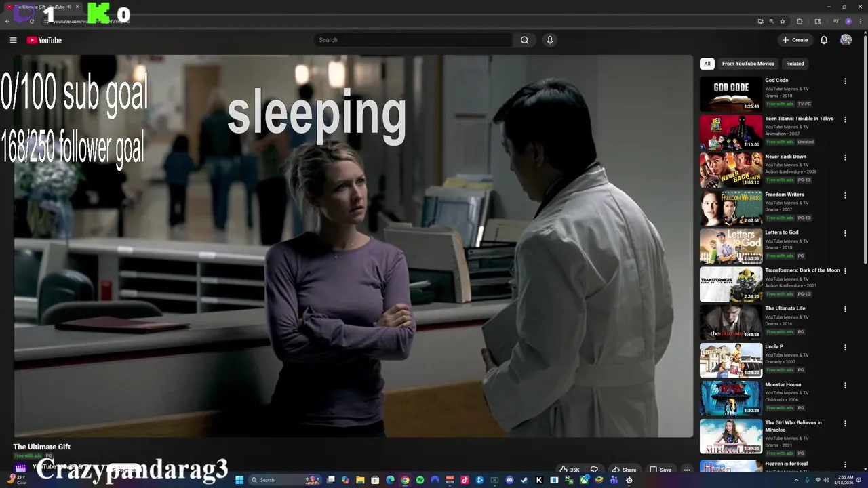Bookmark this page with the star icon
Viewport: 868px width, 488px height.
pos(783,21)
